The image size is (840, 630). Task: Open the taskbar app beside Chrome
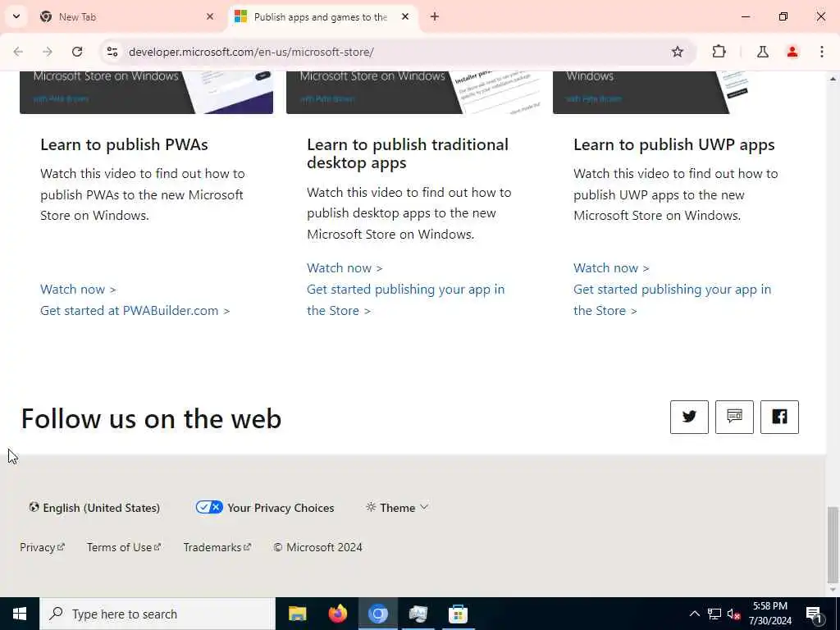coord(418,614)
